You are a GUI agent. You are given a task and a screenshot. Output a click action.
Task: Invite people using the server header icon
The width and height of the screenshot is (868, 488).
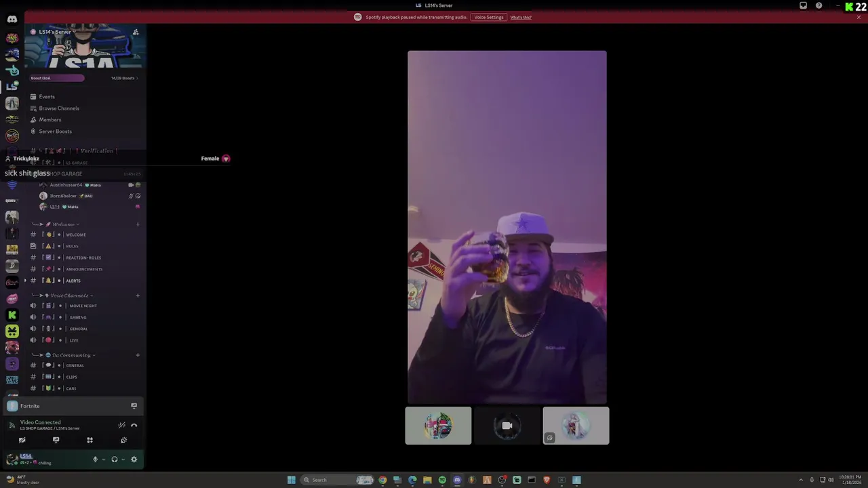tap(136, 32)
